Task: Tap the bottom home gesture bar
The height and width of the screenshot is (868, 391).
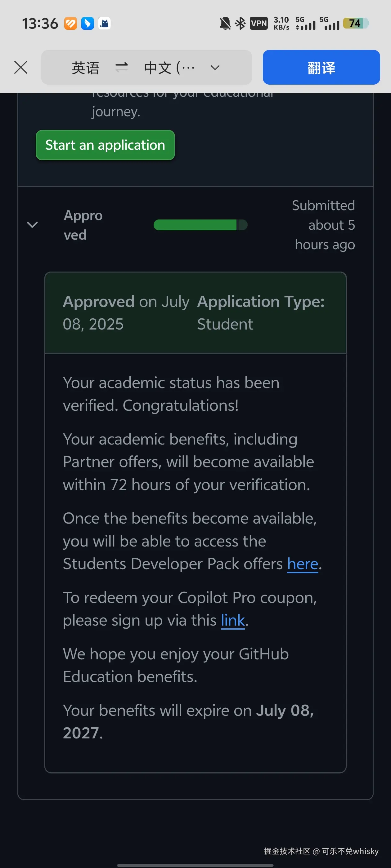Action: coord(195,865)
